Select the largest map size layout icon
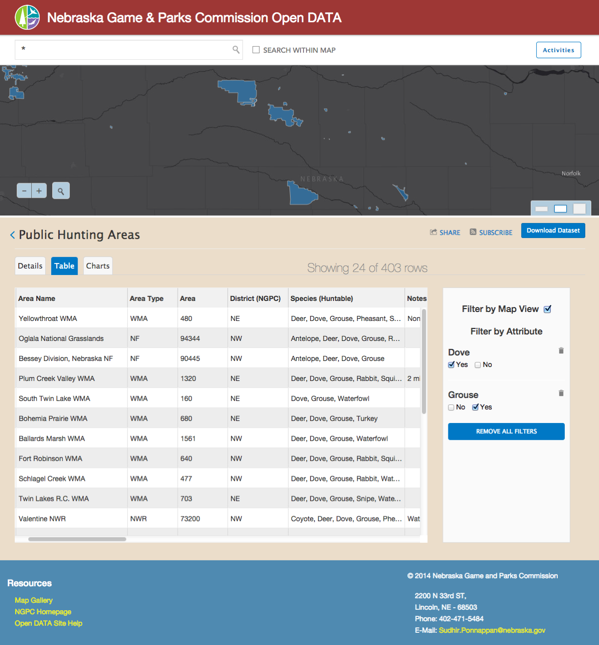Viewport: 599px width, 645px height. (x=579, y=209)
